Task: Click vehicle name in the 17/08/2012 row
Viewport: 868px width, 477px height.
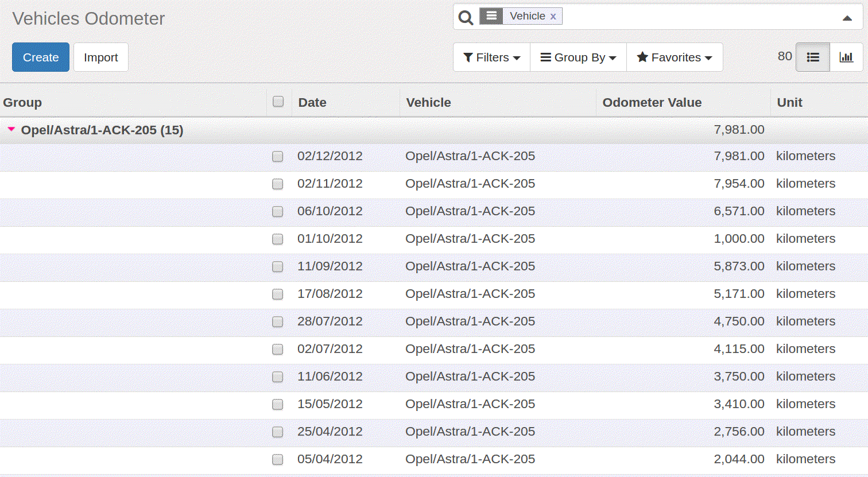Action: point(470,294)
